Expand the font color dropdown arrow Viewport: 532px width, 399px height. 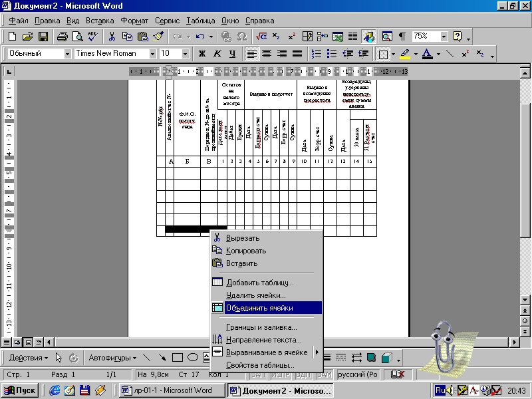(x=438, y=54)
